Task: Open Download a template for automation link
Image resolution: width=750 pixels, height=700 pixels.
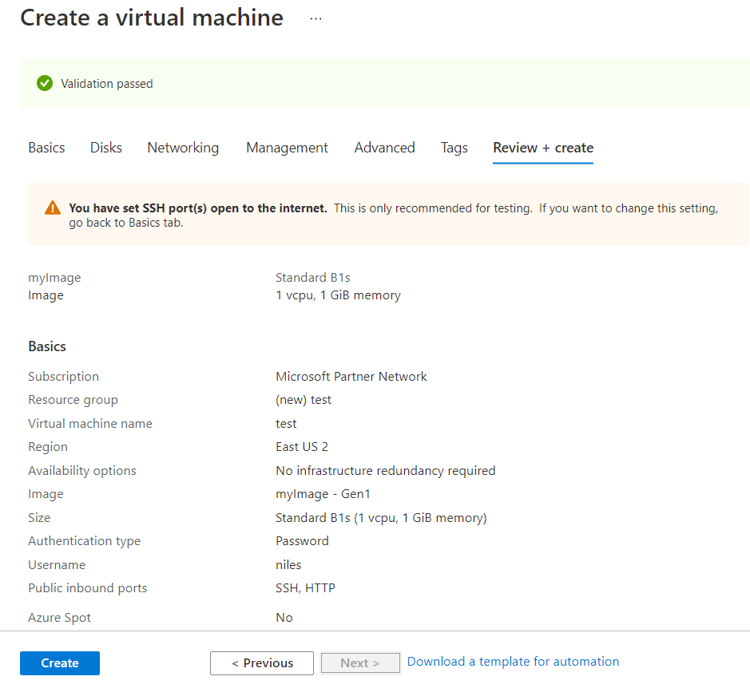Action: tap(513, 662)
